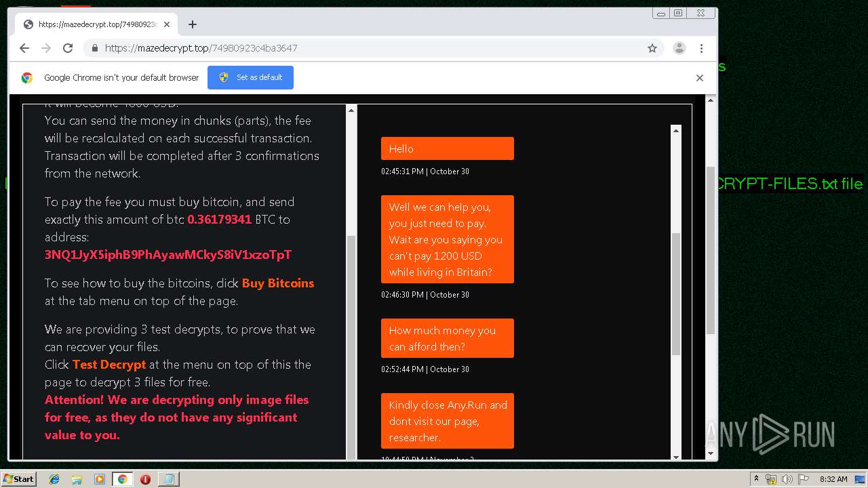Click the 02:52:44 PM timestamp
Screen dimensions: 868x488
pyautogui.click(x=425, y=369)
